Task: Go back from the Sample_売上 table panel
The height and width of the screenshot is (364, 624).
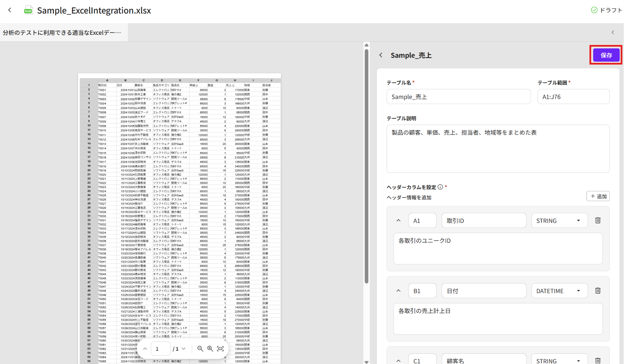Action: (381, 55)
